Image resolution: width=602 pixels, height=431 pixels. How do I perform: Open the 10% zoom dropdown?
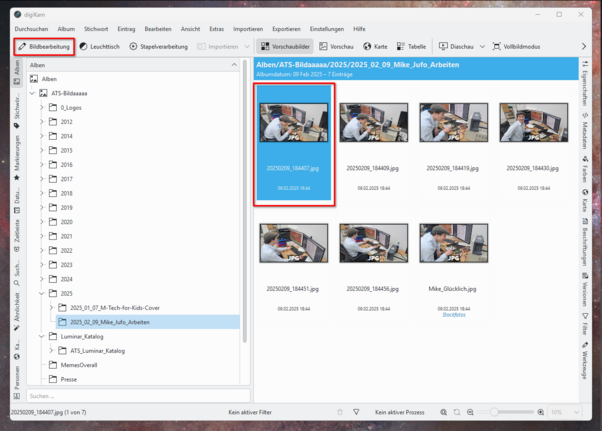point(565,412)
